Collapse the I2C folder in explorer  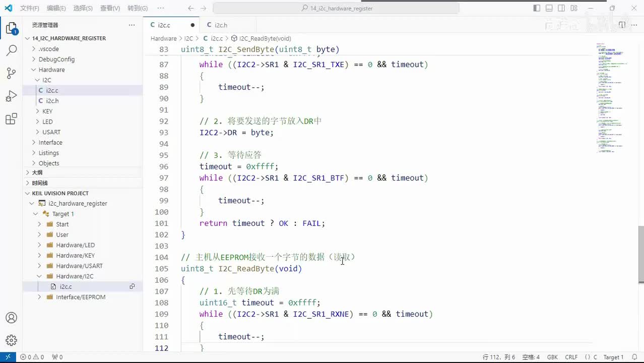pos(46,80)
